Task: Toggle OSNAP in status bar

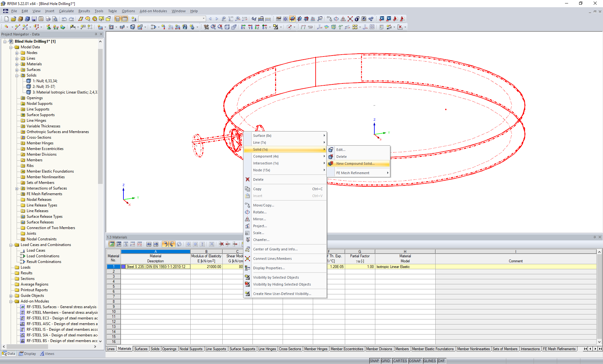Action: tap(415, 361)
